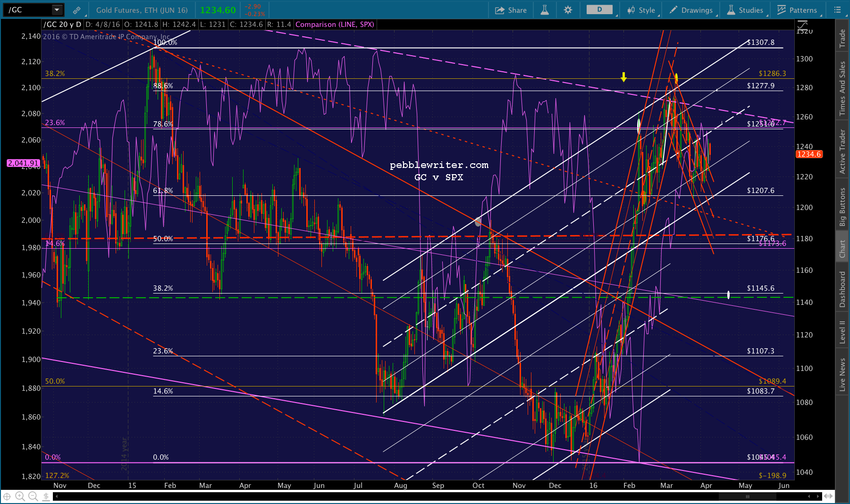Open the list menu icon at top right
The image size is (850, 504).
click(837, 10)
